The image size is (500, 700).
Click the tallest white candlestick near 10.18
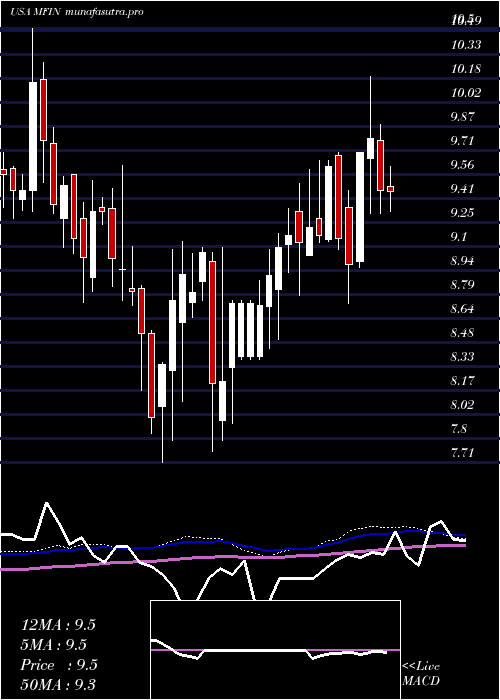[33, 136]
